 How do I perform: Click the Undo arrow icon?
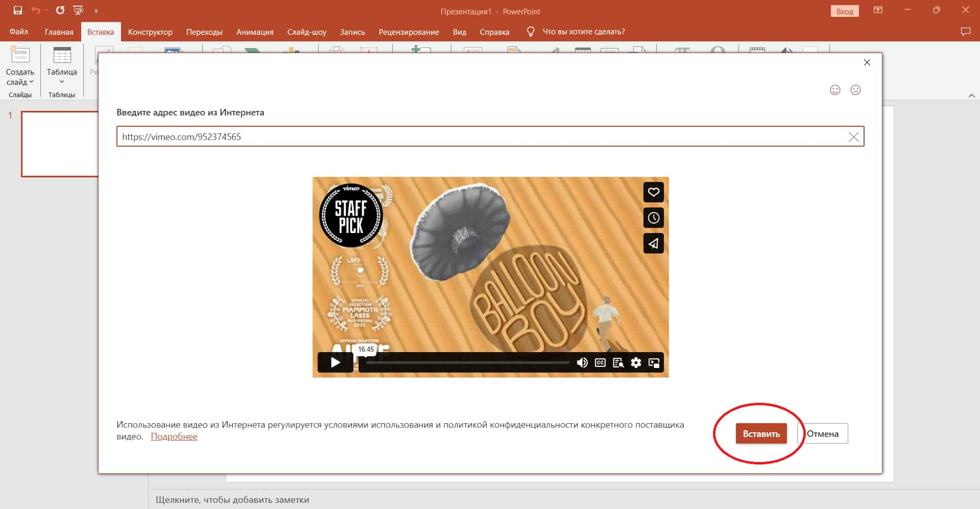tap(35, 10)
